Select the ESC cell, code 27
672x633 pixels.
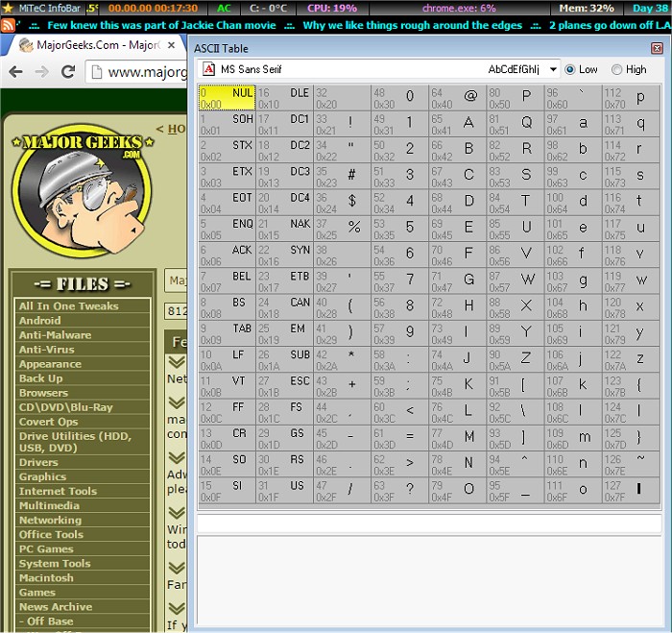point(284,385)
